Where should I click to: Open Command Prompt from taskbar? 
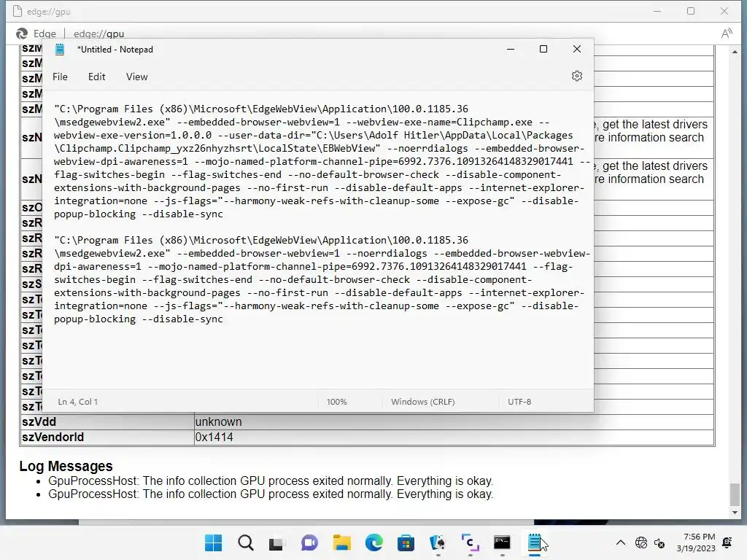coord(502,542)
